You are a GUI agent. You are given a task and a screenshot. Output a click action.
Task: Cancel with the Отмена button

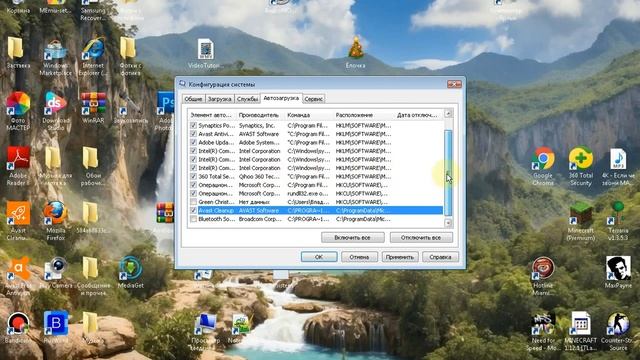[x=359, y=257]
